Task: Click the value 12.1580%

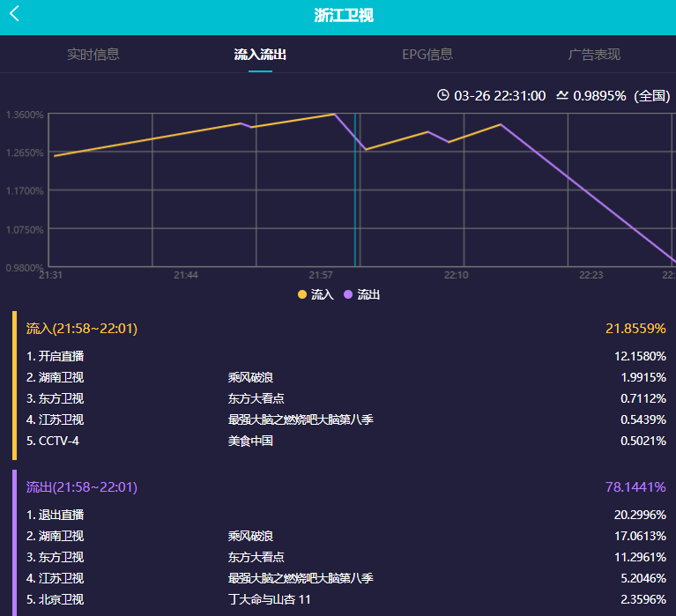Action: 640,356
